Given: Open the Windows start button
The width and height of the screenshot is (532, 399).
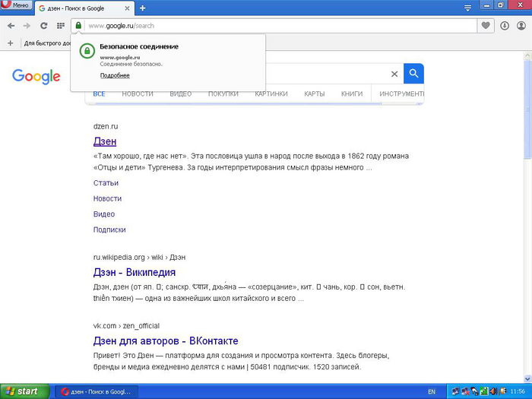Looking at the screenshot, I should point(24,391).
